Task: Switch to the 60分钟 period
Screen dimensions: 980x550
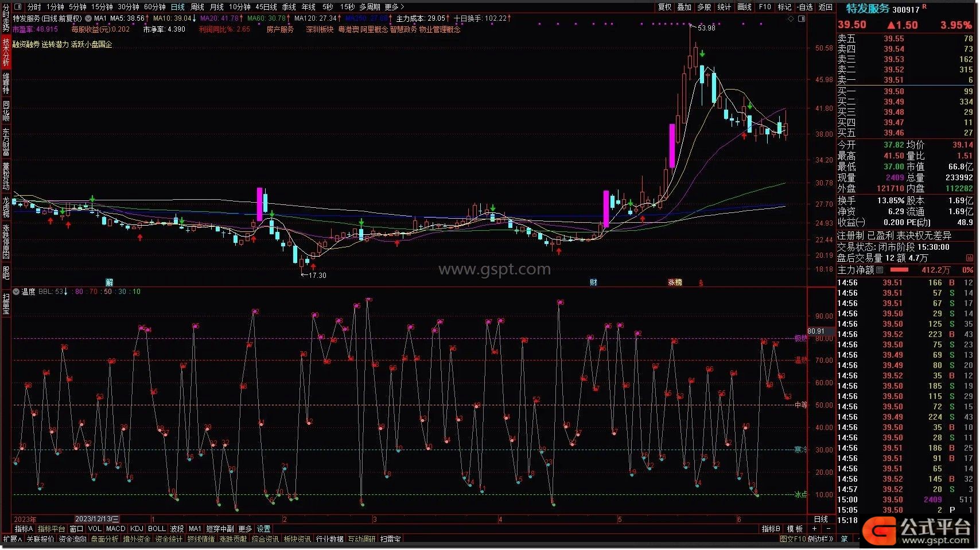Action: tap(154, 7)
